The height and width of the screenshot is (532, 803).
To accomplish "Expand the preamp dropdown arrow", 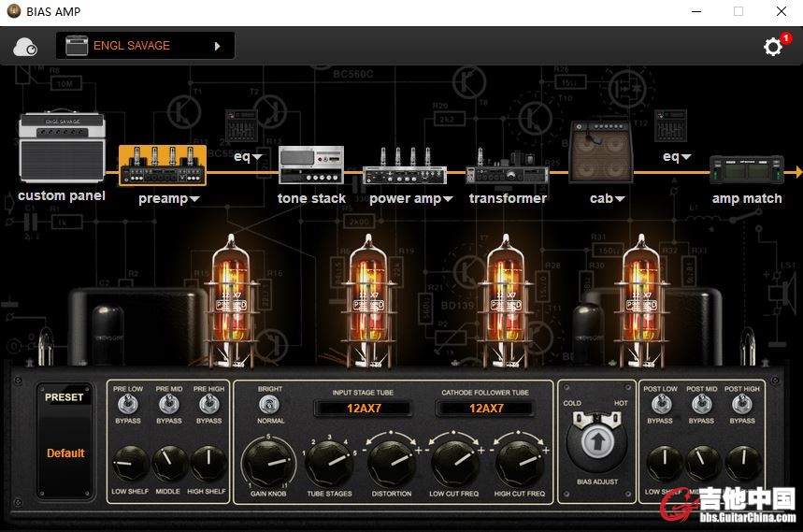I will pos(194,199).
